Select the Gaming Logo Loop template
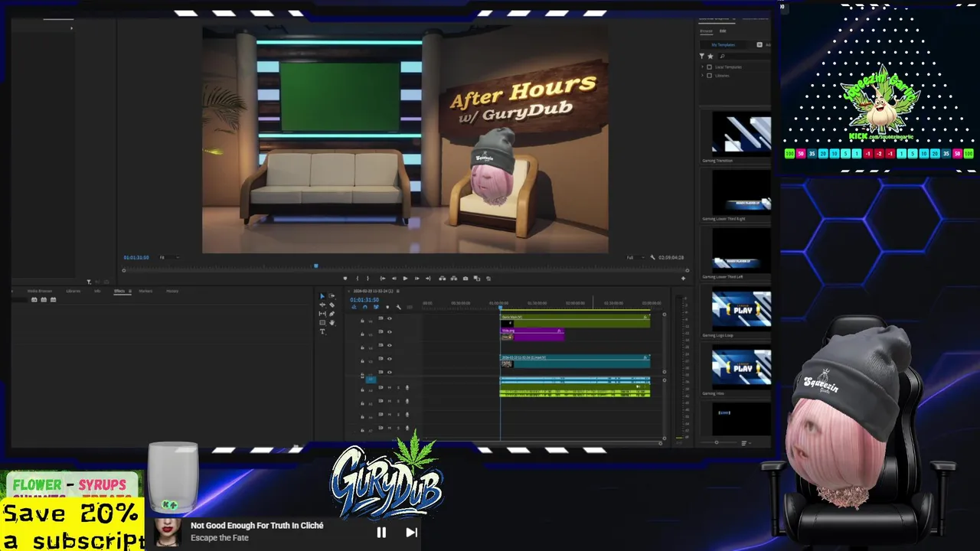This screenshot has height=551, width=980. pos(741,309)
